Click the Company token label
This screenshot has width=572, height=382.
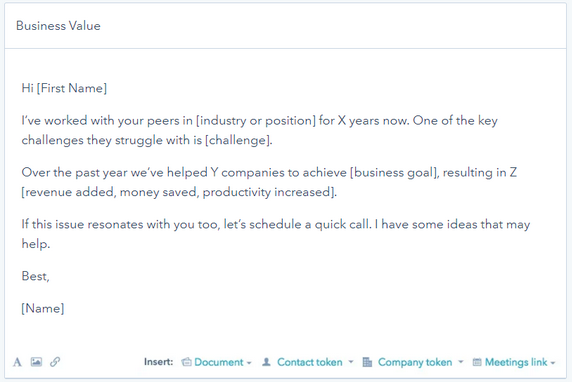[415, 362]
